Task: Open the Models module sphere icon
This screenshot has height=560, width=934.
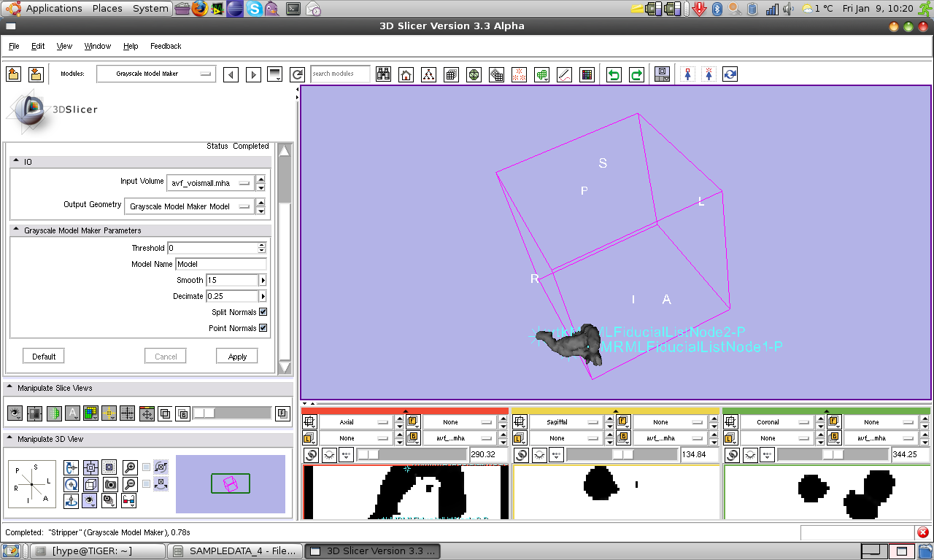Action: [474, 74]
